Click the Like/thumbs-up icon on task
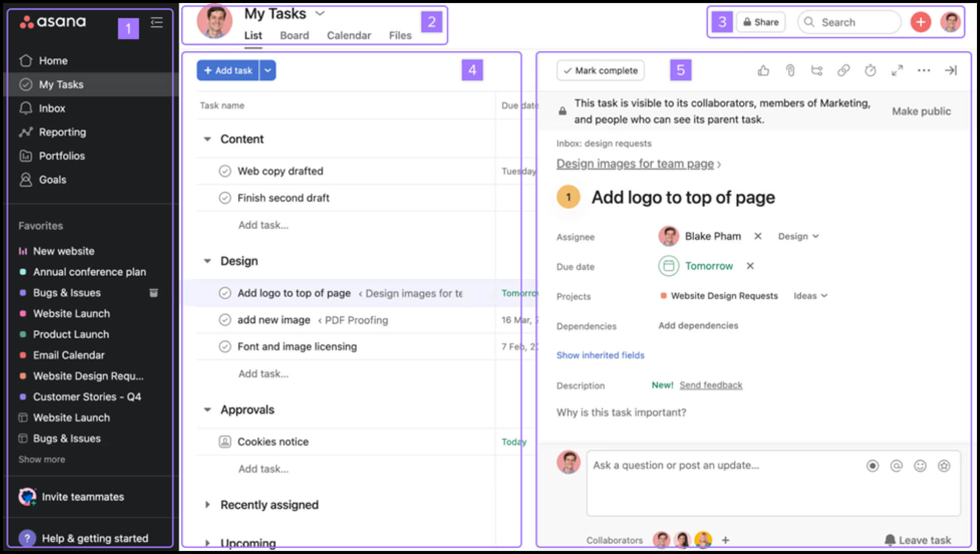The width and height of the screenshot is (980, 554). 762,70
